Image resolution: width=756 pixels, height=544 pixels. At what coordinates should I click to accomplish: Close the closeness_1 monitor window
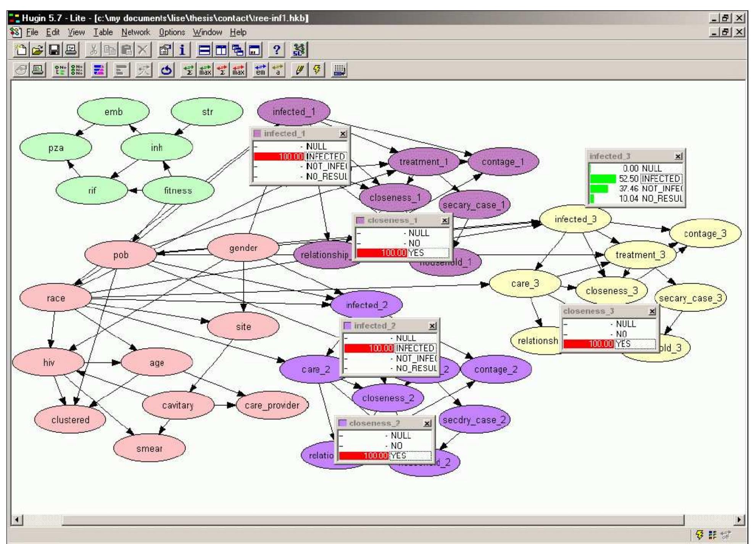click(x=445, y=221)
